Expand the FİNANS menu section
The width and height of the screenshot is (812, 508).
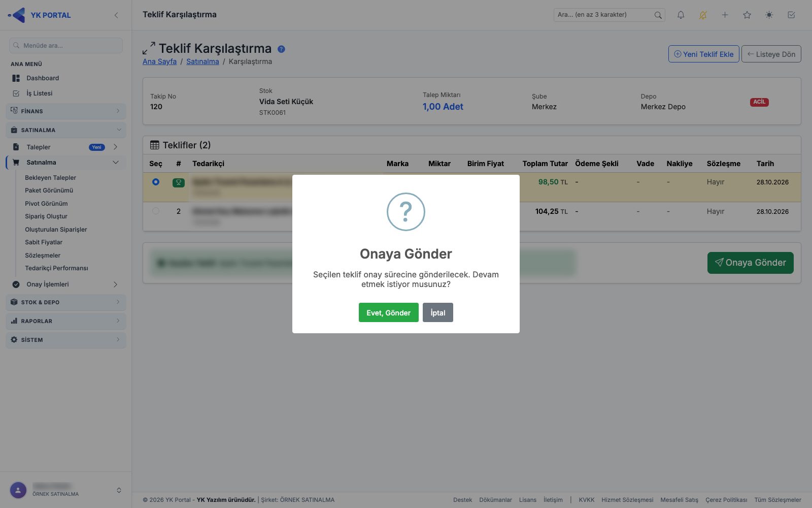(66, 111)
